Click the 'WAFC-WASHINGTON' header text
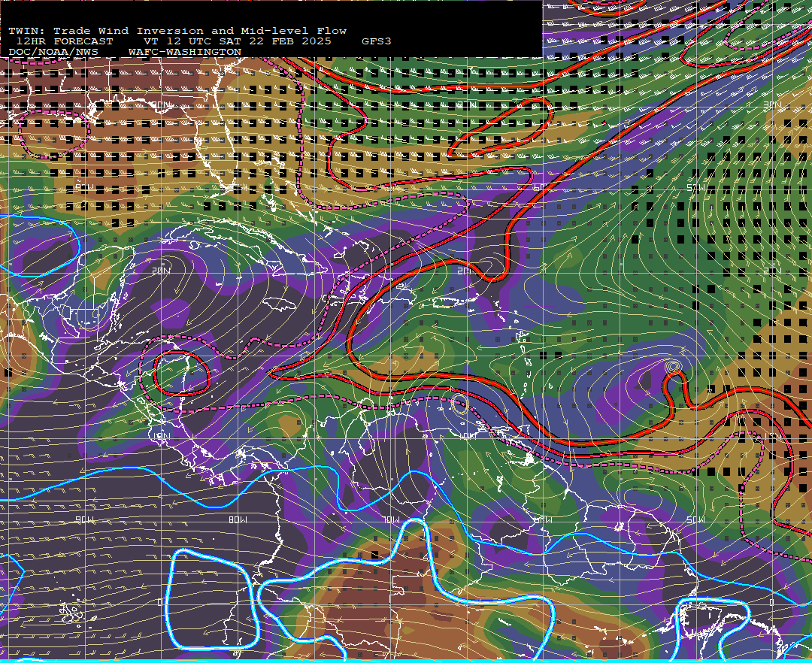Screen dimensions: 812x663 [x=185, y=53]
